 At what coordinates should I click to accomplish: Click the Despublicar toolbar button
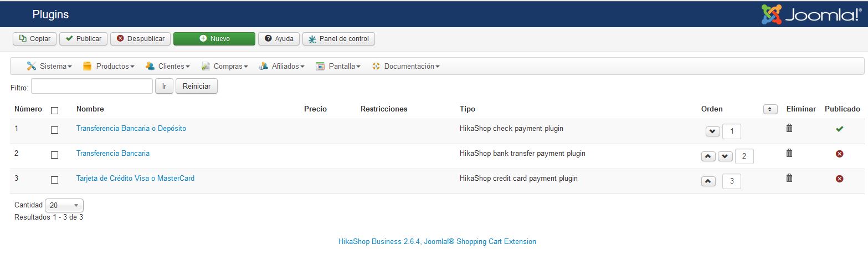point(140,39)
